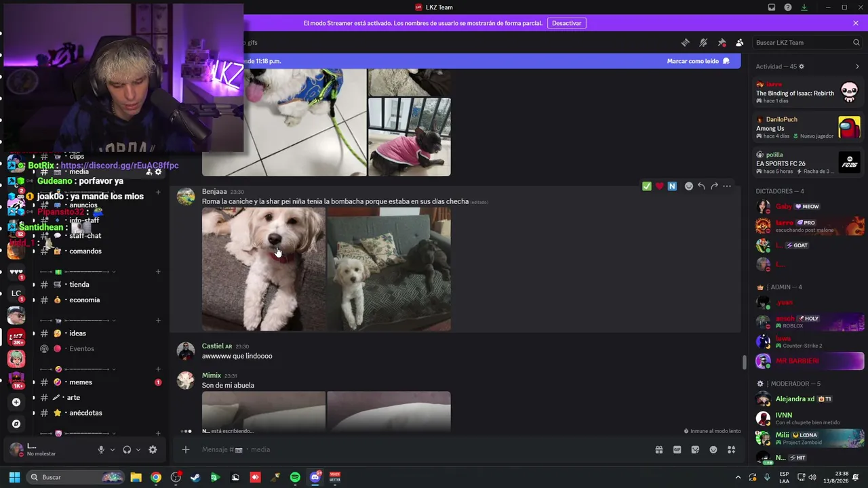This screenshot has width=868, height=488.
Task: Expand microphone input options arrow
Action: click(113, 449)
